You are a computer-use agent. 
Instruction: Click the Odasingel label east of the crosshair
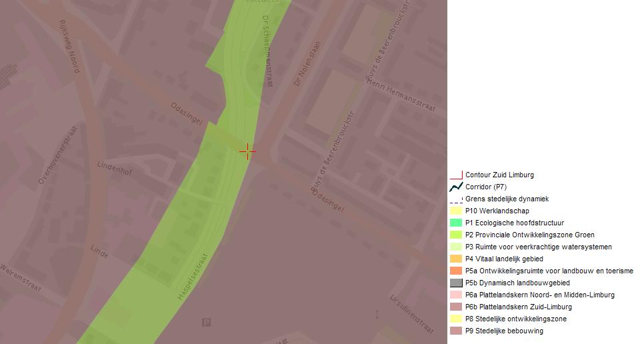[327, 200]
